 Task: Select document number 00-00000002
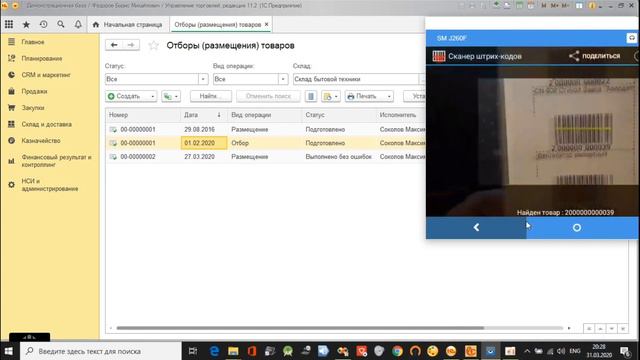point(138,157)
